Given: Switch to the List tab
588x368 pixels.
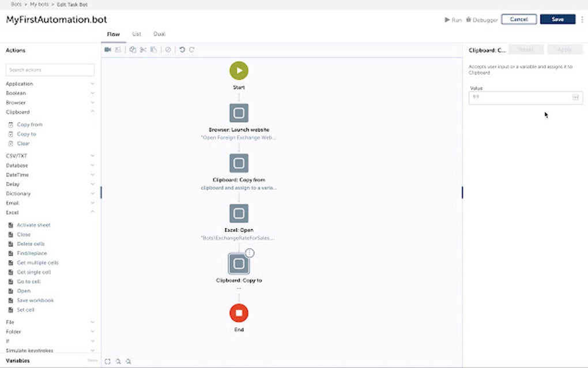Looking at the screenshot, I should (137, 34).
